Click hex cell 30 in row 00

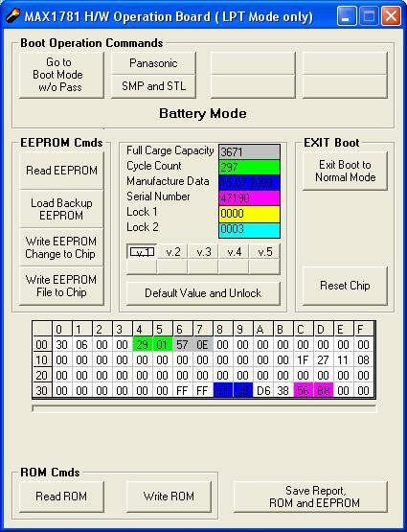62,345
